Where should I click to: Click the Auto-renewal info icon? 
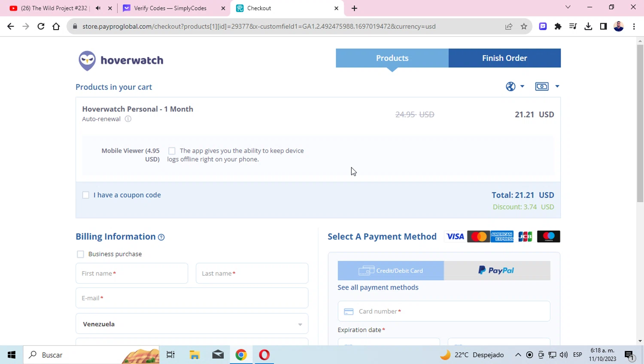128,119
